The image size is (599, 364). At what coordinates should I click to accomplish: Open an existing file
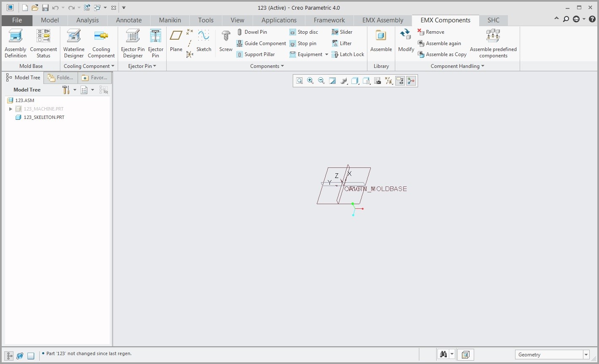click(x=35, y=8)
